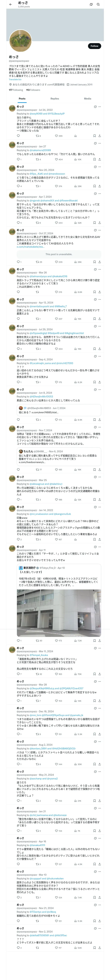Follow this profile
The height and width of the screenshot is (980, 110).
(94, 46)
